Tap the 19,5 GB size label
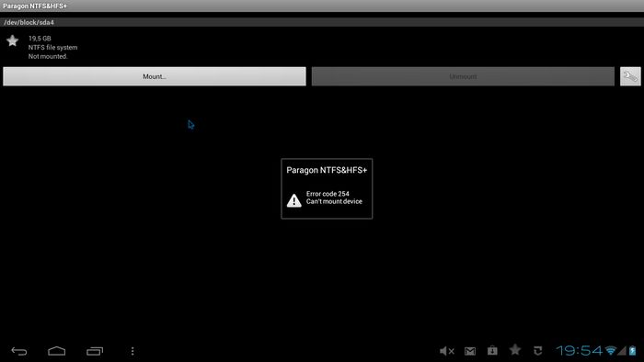The width and height of the screenshot is (644, 362). (x=40, y=39)
